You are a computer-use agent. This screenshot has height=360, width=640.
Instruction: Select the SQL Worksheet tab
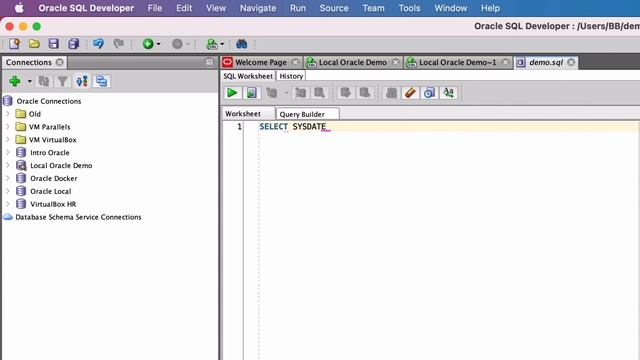pos(248,76)
